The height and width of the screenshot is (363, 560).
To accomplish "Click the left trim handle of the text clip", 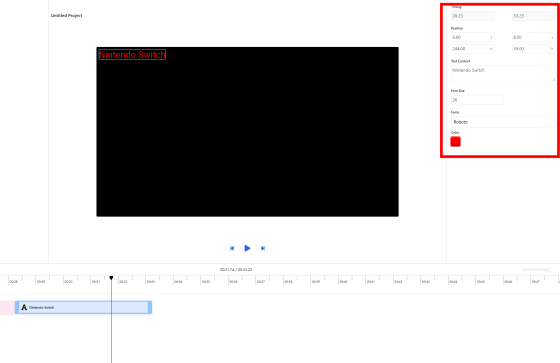I will tap(17, 307).
